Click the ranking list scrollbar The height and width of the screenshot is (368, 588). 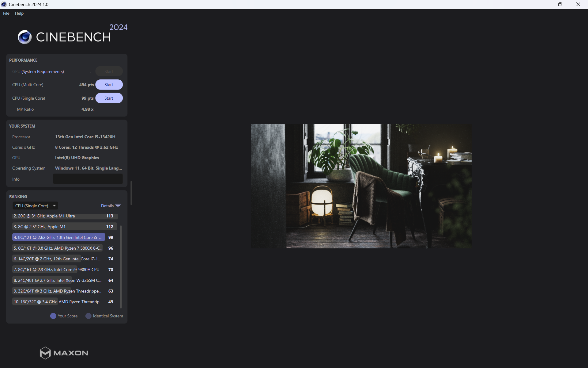click(x=121, y=266)
